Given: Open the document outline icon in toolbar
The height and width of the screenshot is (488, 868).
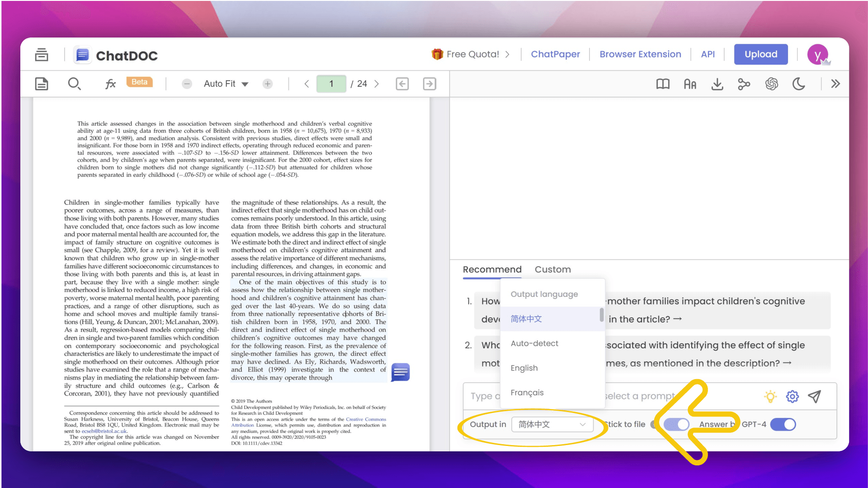Looking at the screenshot, I should click(x=42, y=84).
